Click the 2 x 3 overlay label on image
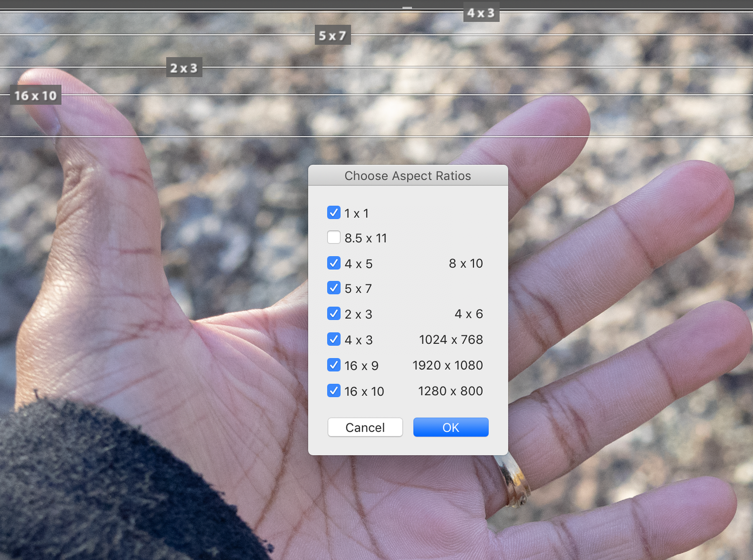This screenshot has width=753, height=560. 184,68
